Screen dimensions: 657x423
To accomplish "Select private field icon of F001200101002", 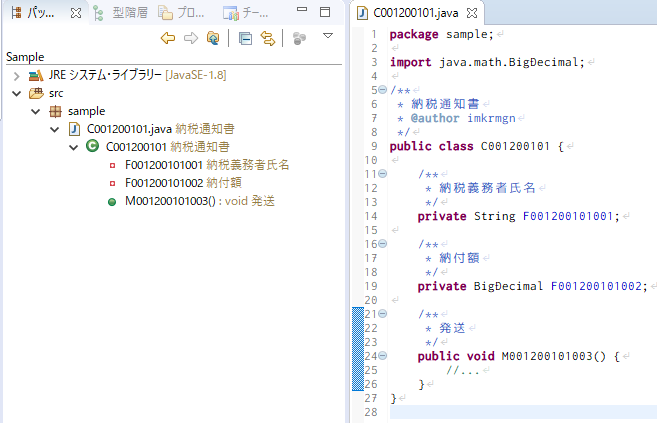I will pyautogui.click(x=112, y=183).
